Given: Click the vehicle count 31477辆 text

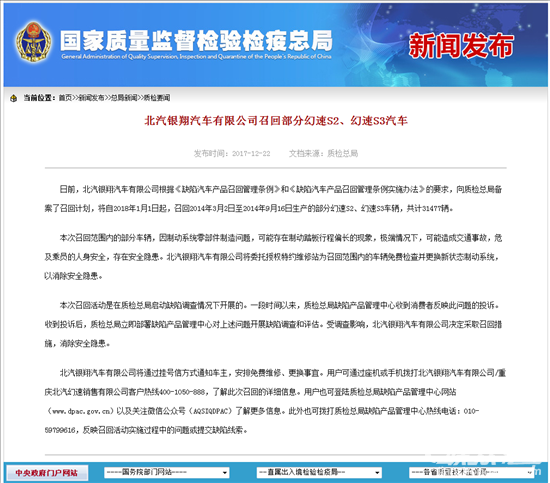Looking at the screenshot, I should pos(436,208).
